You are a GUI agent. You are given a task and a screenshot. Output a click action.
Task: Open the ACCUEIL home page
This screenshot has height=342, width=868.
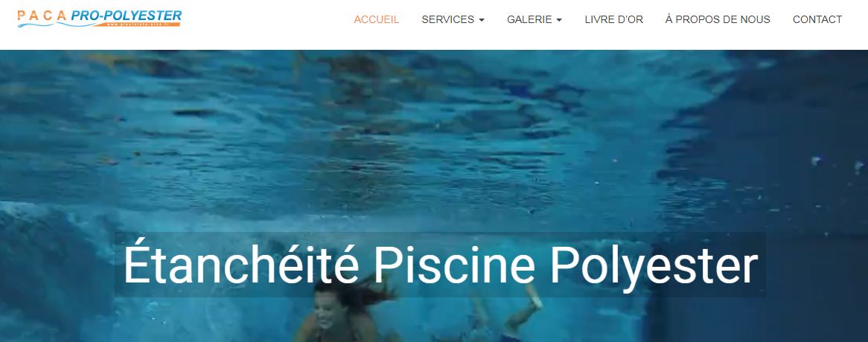click(x=377, y=19)
